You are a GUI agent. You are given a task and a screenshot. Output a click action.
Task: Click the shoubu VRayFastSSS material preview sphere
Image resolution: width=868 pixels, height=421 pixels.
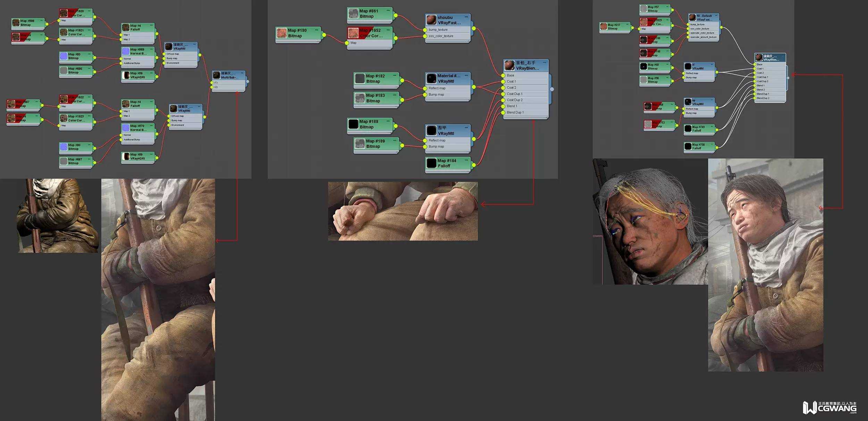pyautogui.click(x=431, y=20)
